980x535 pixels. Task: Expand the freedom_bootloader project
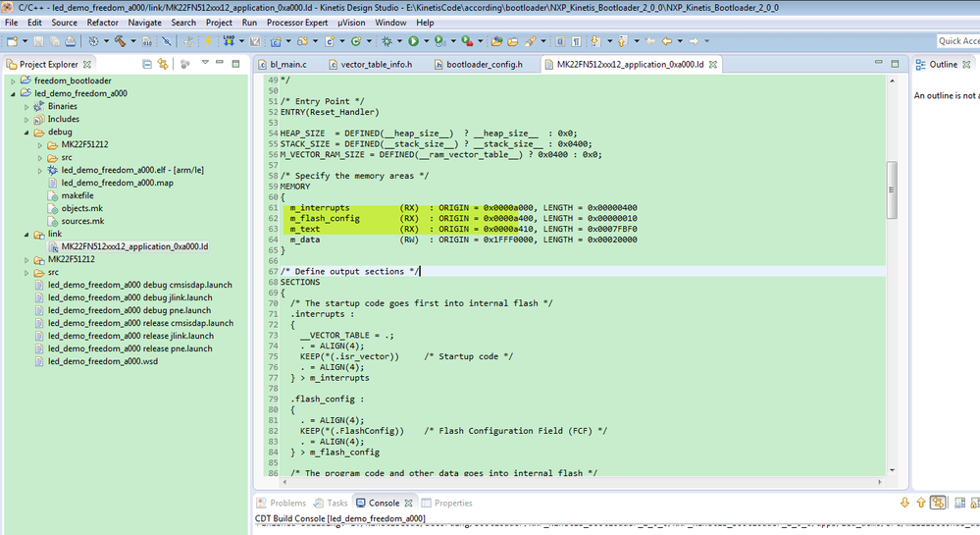click(x=13, y=80)
